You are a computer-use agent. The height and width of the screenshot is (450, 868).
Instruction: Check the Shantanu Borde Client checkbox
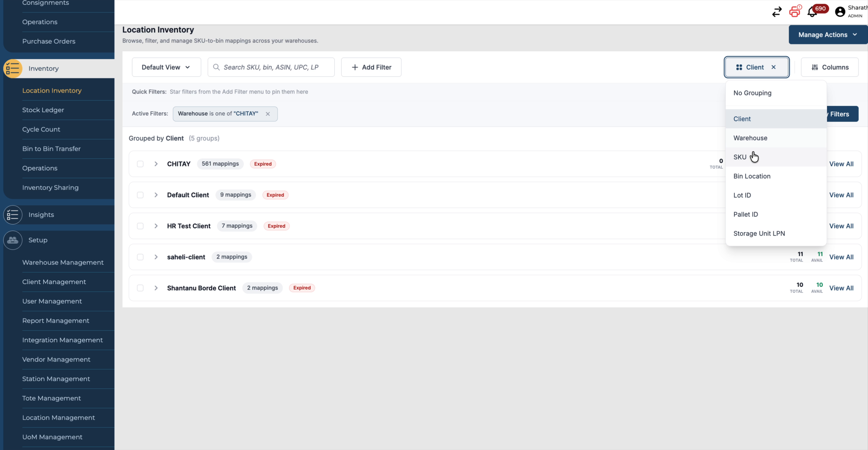pyautogui.click(x=140, y=288)
